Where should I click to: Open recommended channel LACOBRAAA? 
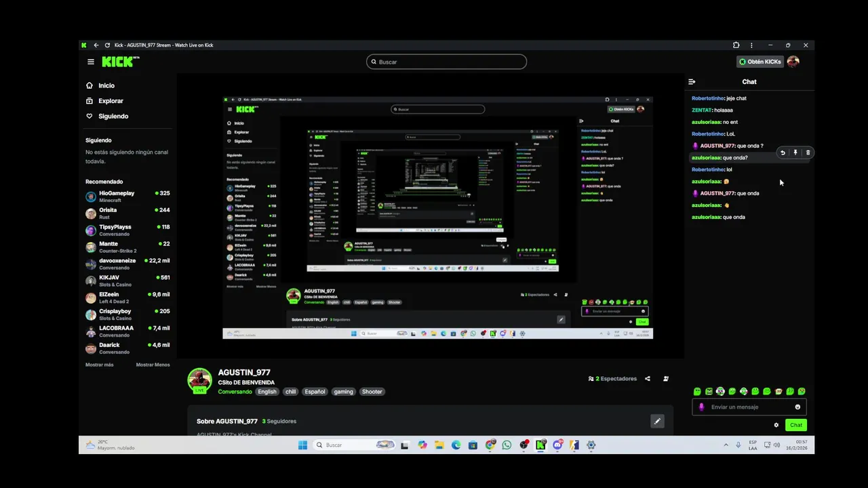[127, 331]
